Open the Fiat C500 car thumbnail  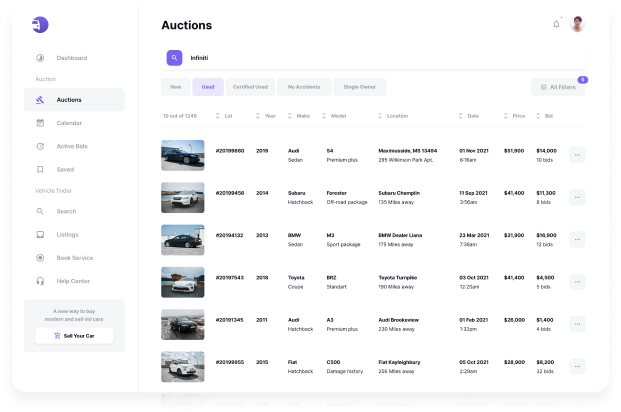coord(183,367)
